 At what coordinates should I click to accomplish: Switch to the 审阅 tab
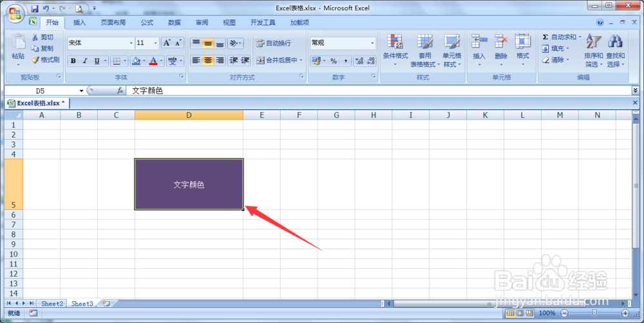(202, 23)
